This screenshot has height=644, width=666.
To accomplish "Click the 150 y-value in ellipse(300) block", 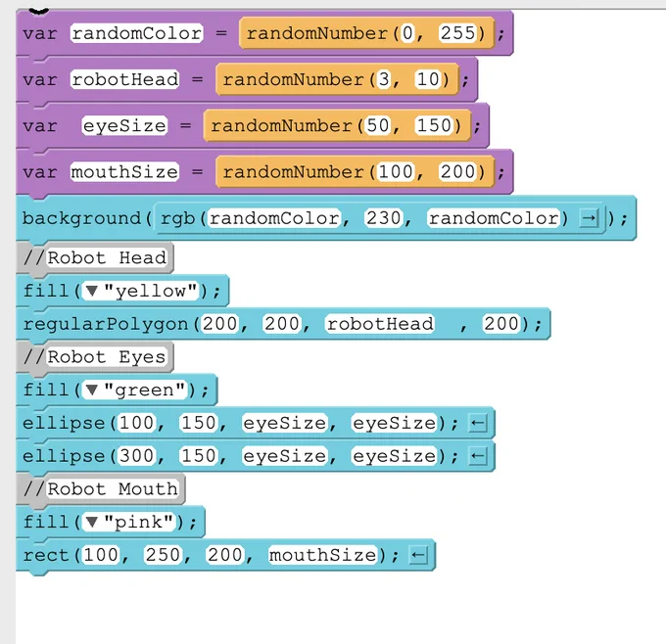I will 199,456.
